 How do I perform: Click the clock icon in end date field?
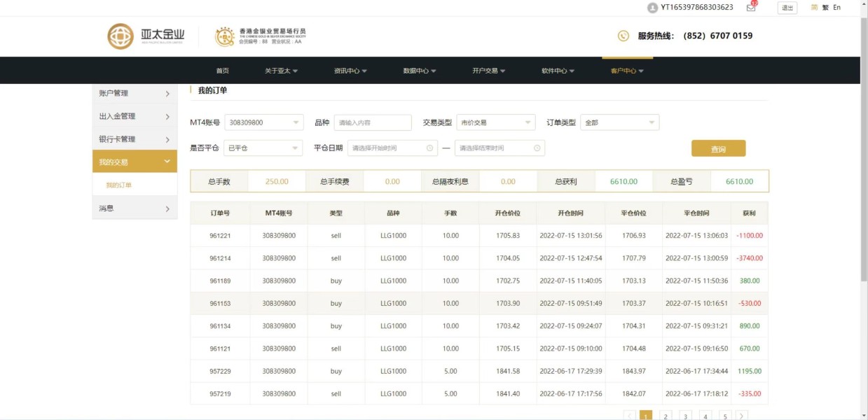pyautogui.click(x=537, y=148)
